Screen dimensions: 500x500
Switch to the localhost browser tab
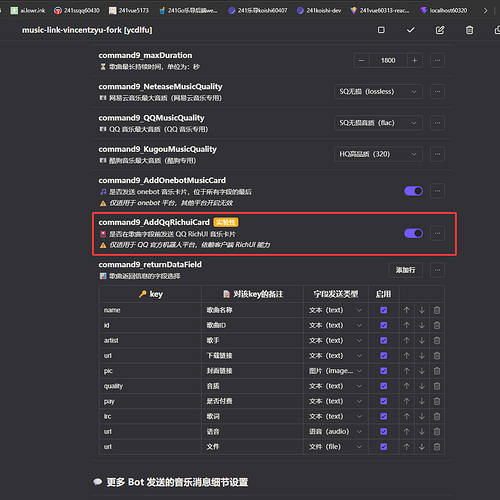443,11
